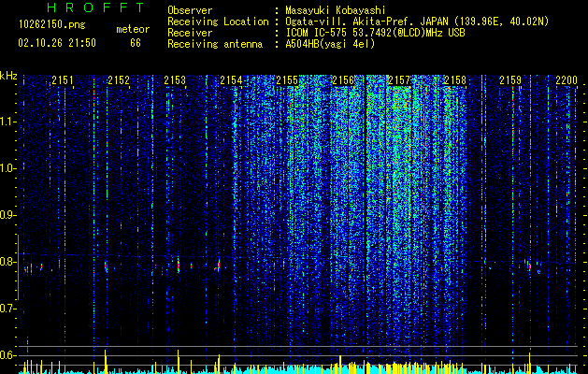Image resolution: width=588 pixels, height=374 pixels.
Task: Click the Receiver label
Action: pyautogui.click(x=190, y=33)
